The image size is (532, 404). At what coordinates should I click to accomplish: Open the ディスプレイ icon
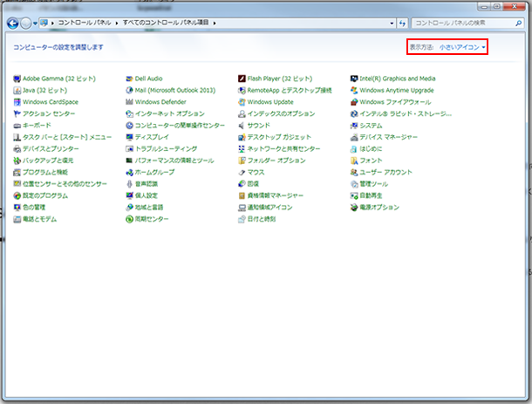(129, 137)
